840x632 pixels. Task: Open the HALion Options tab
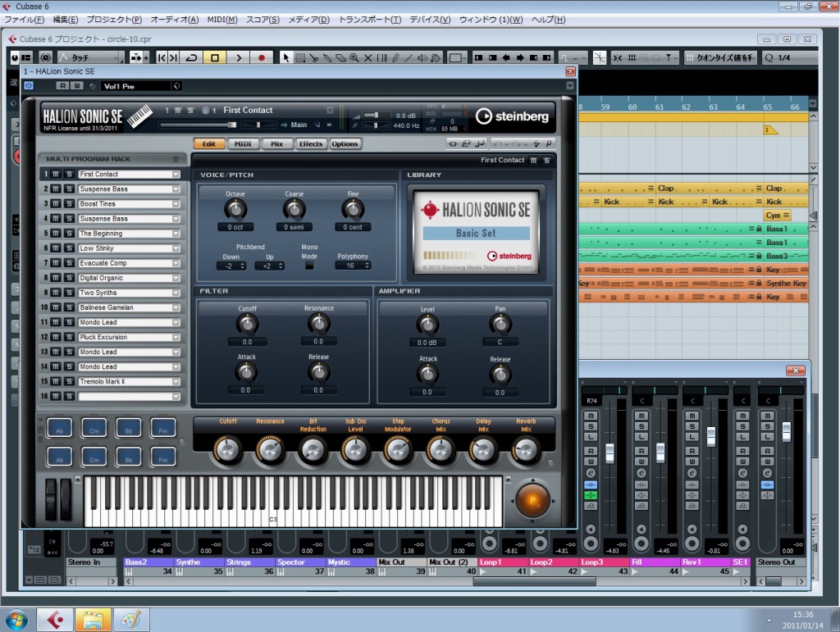(x=345, y=144)
